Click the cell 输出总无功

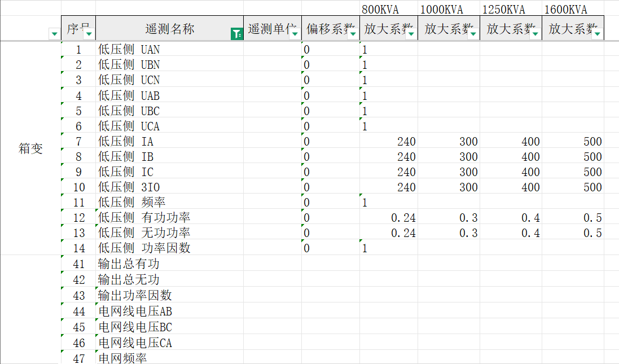pyautogui.click(x=169, y=279)
